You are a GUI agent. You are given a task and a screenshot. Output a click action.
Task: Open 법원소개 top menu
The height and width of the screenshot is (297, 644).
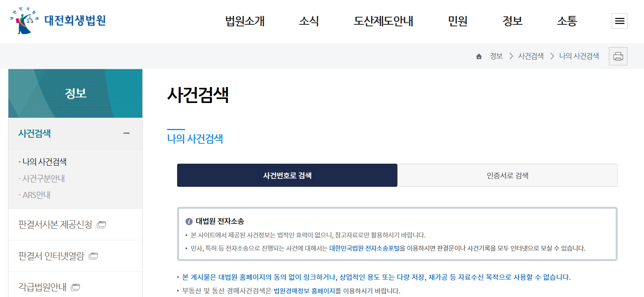(x=245, y=21)
